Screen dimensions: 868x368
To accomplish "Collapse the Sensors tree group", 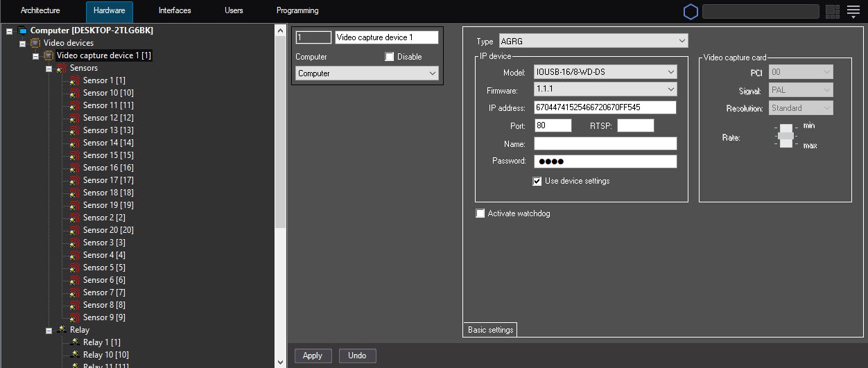I will pyautogui.click(x=49, y=69).
